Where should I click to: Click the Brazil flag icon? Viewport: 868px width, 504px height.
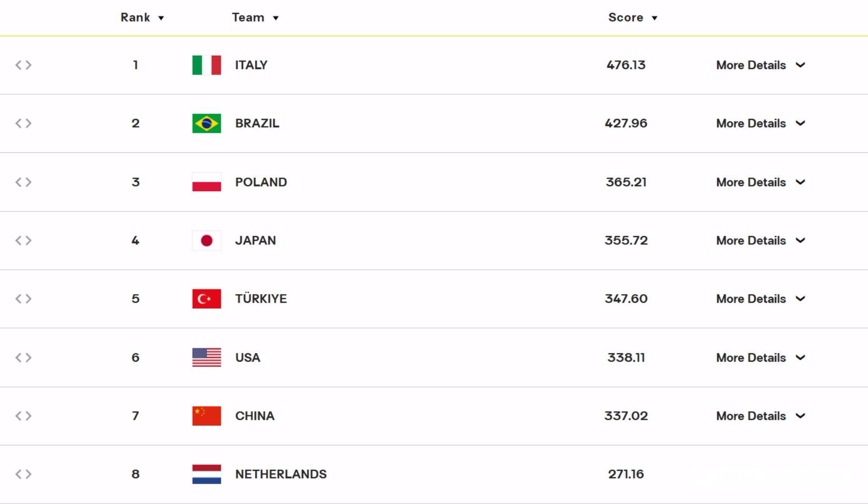[x=207, y=123]
